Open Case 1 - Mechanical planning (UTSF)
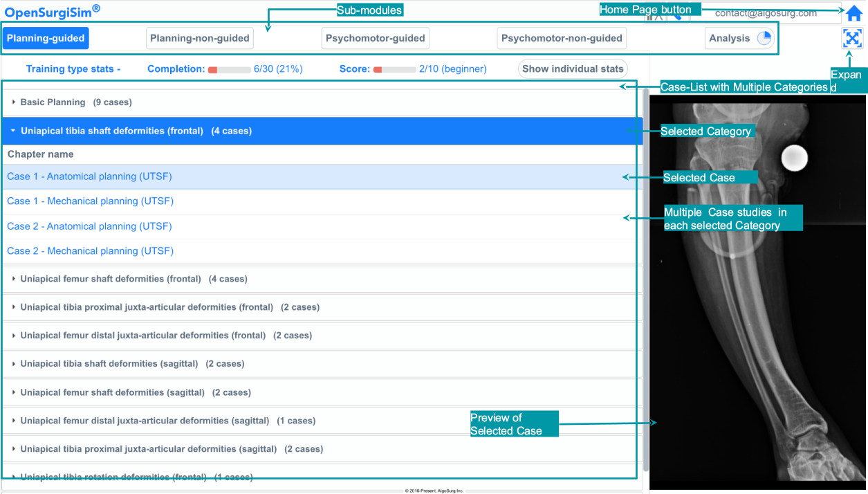868x494 pixels. (x=90, y=201)
